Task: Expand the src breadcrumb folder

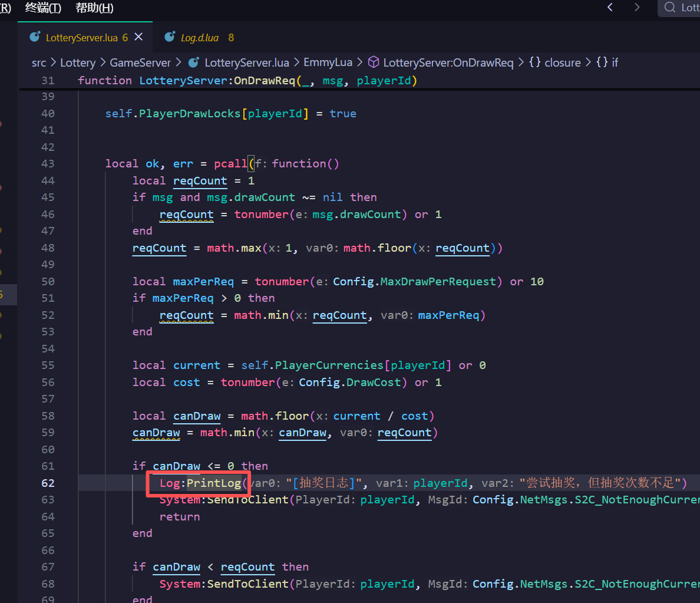Action: (x=39, y=62)
